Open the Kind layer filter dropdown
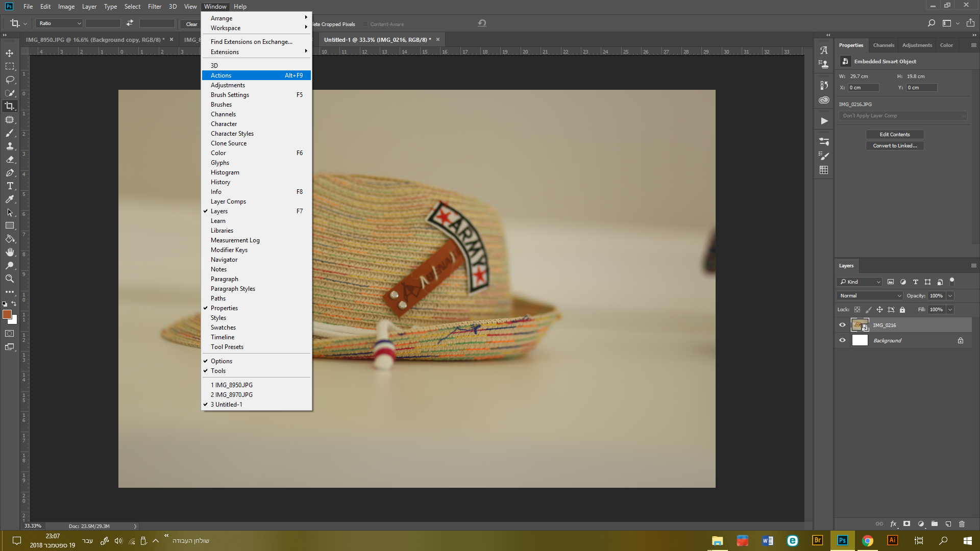 (x=860, y=282)
